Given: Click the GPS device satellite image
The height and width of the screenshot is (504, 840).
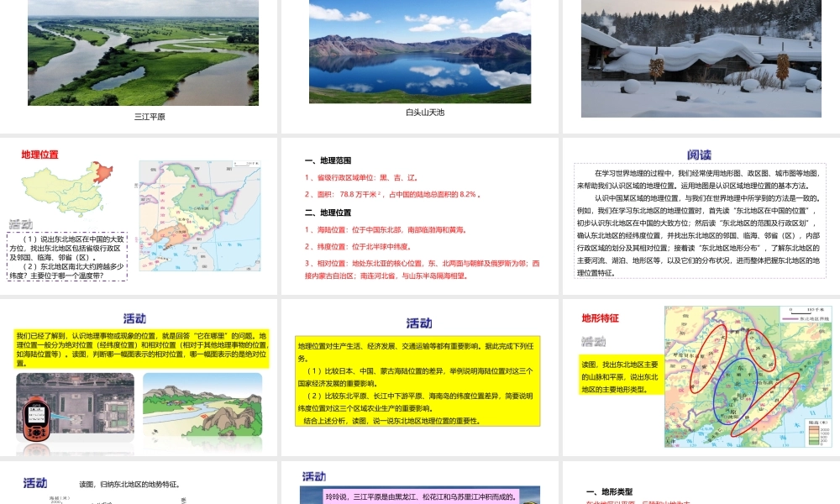Looking at the screenshot, I should [75, 407].
